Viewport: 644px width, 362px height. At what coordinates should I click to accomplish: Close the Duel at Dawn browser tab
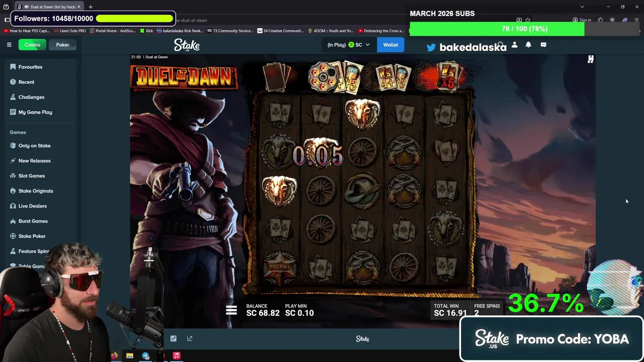pos(78,7)
